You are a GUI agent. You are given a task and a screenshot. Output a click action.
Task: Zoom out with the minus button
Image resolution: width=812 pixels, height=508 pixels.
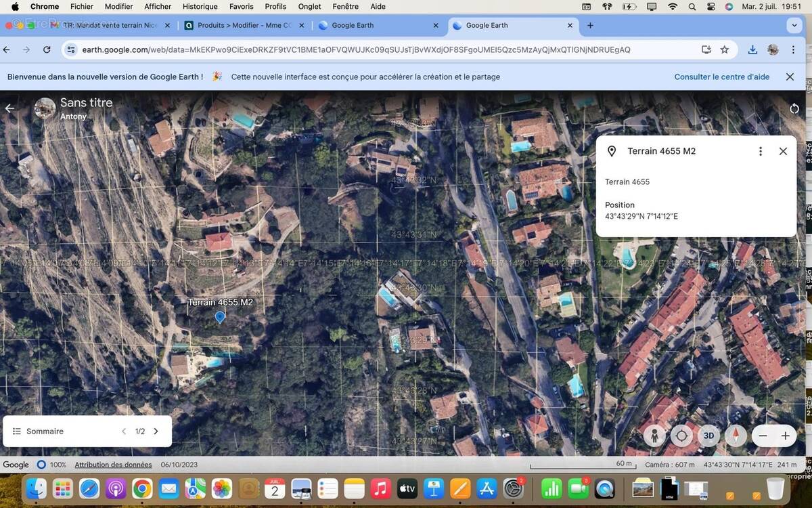click(763, 436)
